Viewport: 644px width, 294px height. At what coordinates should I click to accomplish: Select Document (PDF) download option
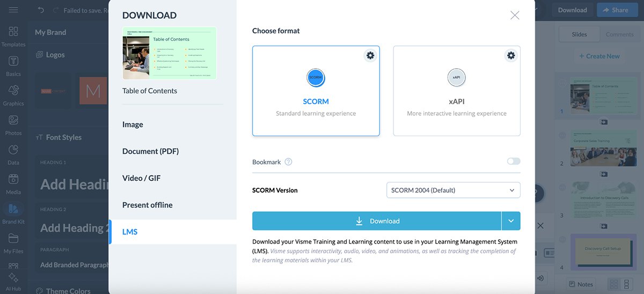tap(150, 151)
